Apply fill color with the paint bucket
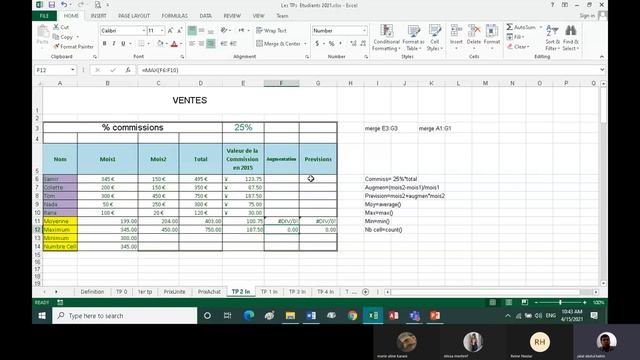Image resolution: width=640 pixels, height=360 pixels. click(x=160, y=44)
